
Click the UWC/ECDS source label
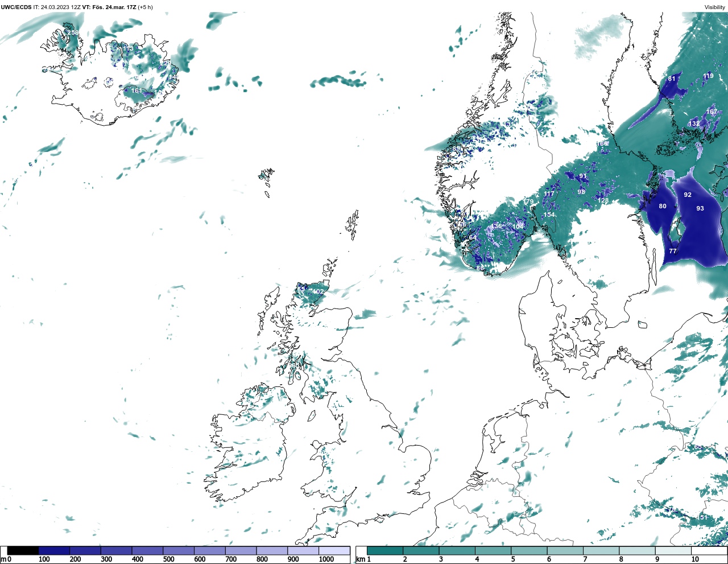(16, 7)
